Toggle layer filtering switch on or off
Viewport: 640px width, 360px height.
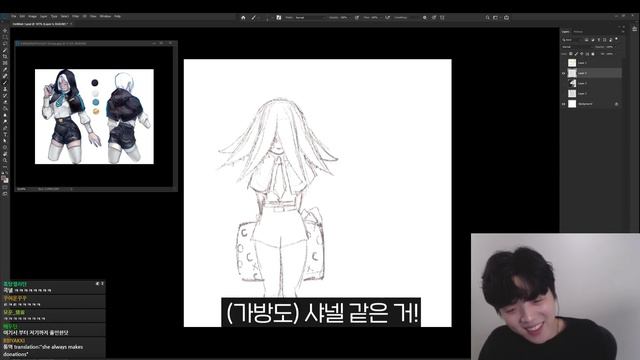pos(616,39)
